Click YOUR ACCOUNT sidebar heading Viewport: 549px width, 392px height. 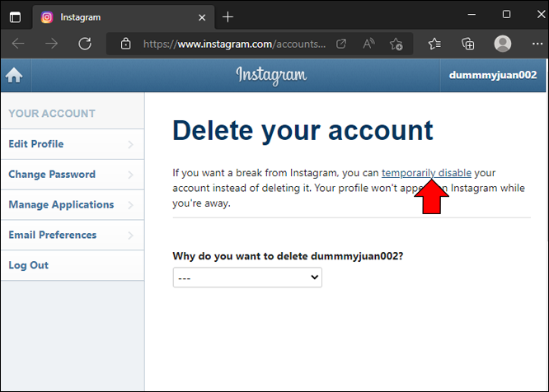point(52,114)
